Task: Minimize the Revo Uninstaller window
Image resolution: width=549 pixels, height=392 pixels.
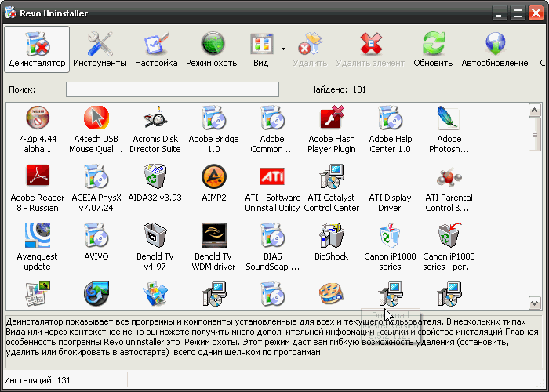Action: 499,13
